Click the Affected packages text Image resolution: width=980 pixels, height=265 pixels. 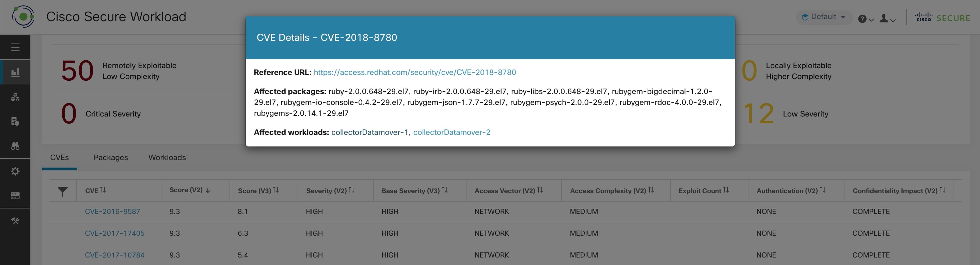point(488,103)
